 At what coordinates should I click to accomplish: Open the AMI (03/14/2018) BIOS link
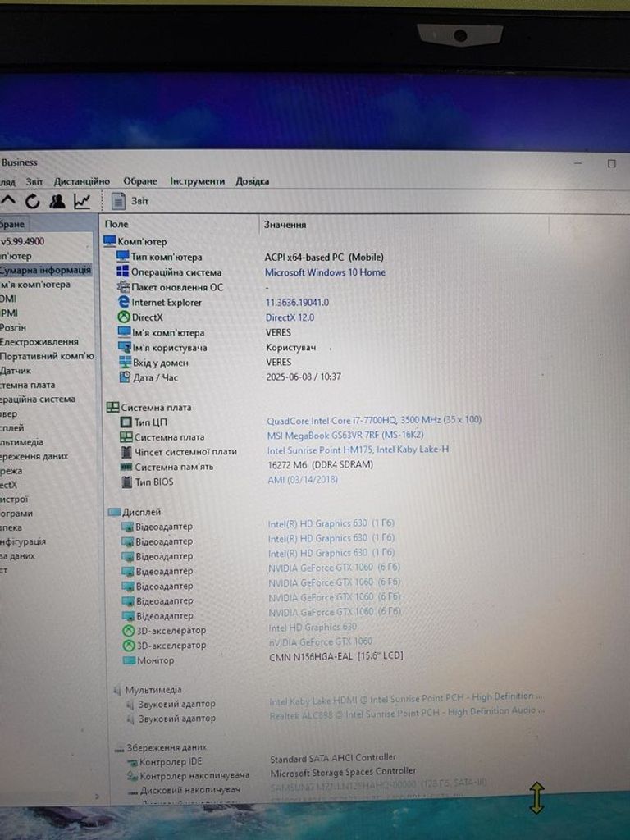[x=303, y=479]
